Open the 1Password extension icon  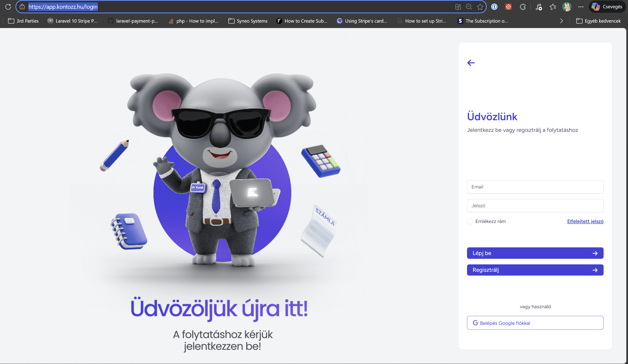(x=494, y=7)
